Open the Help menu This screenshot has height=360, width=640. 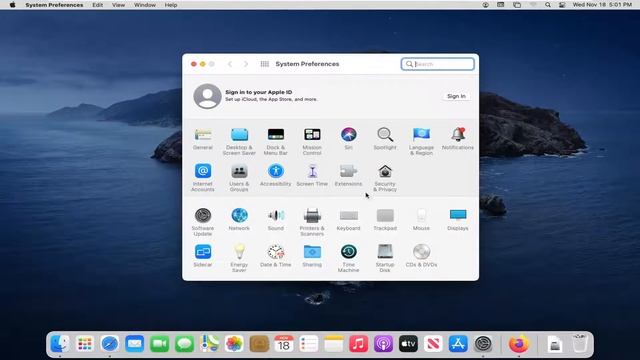pos(171,5)
